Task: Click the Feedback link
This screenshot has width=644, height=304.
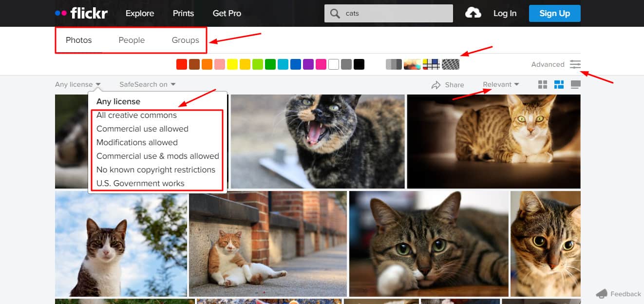Action: click(625, 294)
